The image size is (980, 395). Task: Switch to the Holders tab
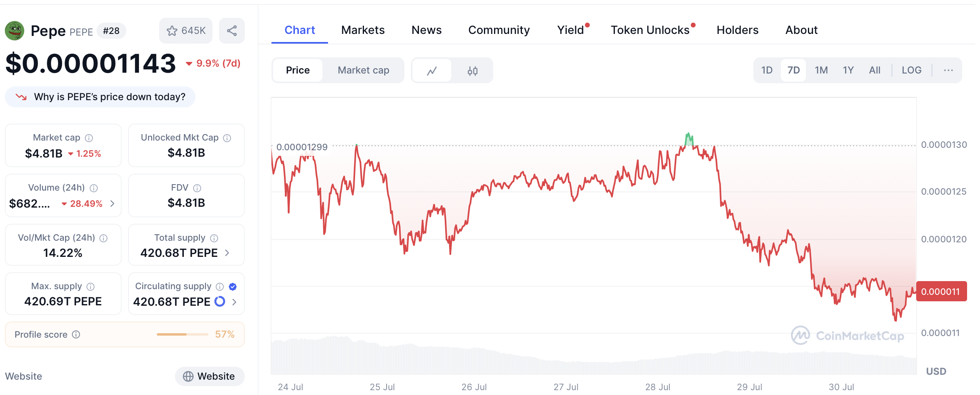(737, 30)
